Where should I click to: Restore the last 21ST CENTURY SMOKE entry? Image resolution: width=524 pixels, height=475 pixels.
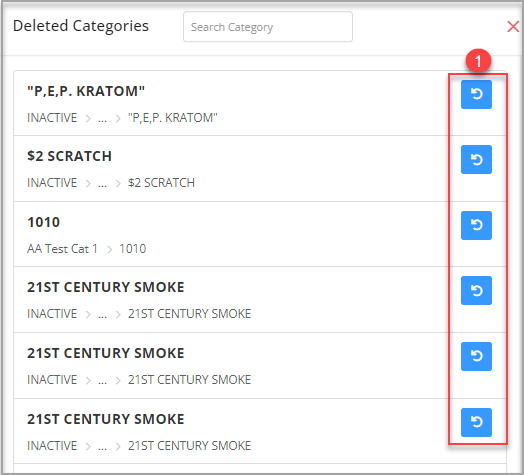476,422
